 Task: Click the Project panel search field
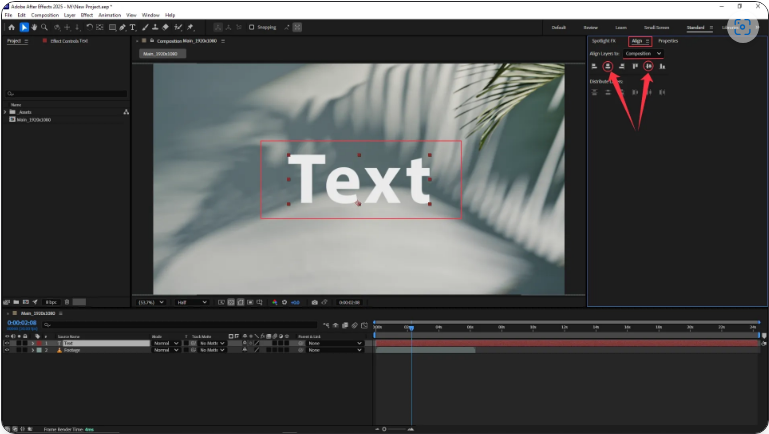[66, 93]
